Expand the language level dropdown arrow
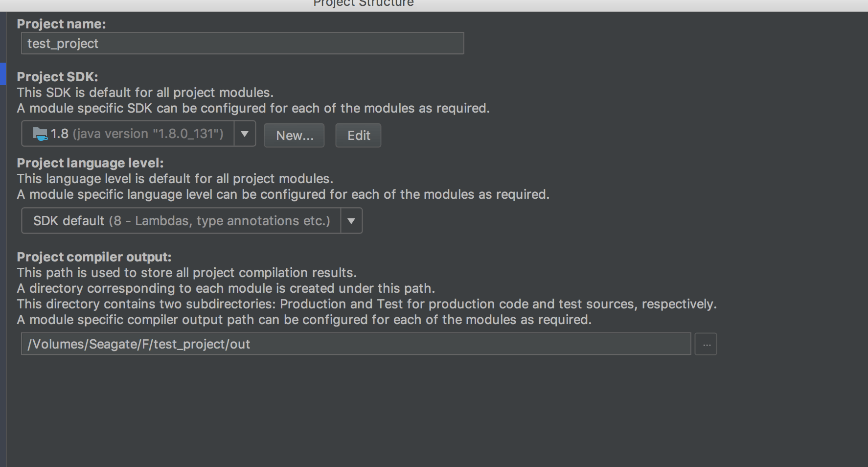This screenshot has height=467, width=868. 351,221
